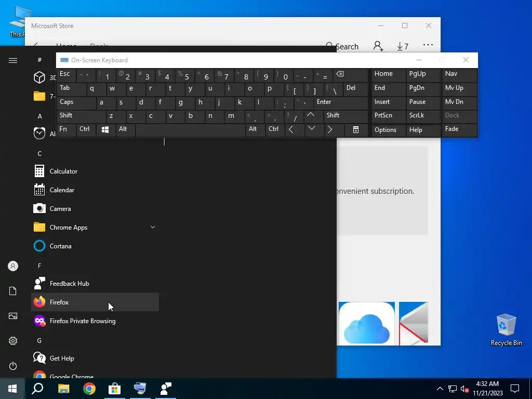Open Search in Microsoft Store
This screenshot has height=399, width=532.
(342, 46)
